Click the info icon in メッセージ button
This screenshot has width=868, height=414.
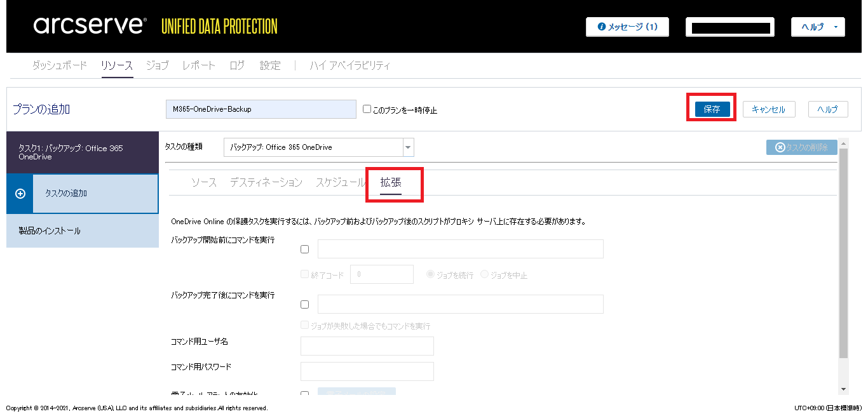[x=602, y=27]
